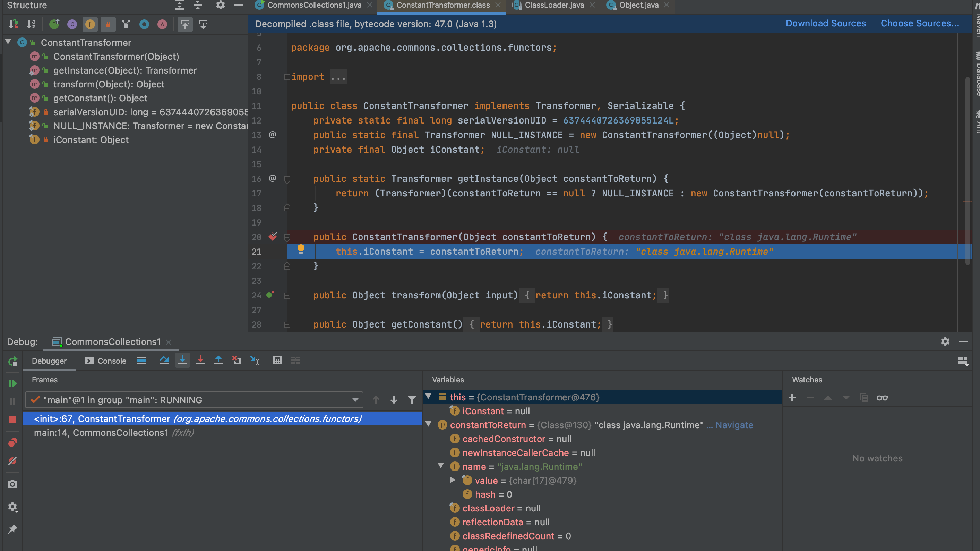Collapse the name field node
This screenshot has width=980, height=551.
click(x=441, y=466)
